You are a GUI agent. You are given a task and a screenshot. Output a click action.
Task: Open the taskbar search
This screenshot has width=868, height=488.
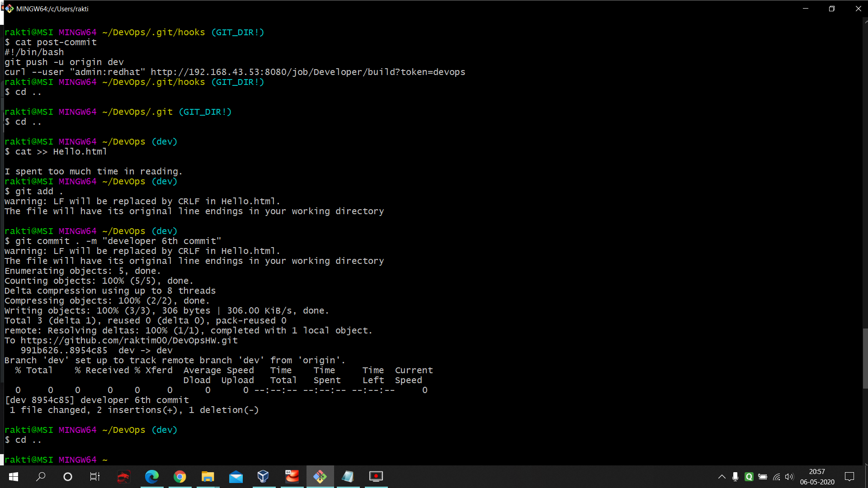click(41, 477)
